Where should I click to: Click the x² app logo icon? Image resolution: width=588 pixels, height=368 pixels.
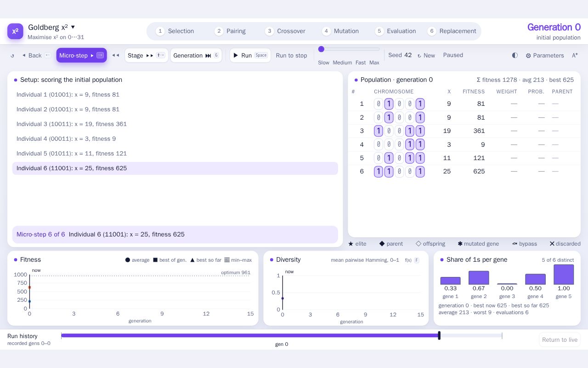tap(15, 31)
